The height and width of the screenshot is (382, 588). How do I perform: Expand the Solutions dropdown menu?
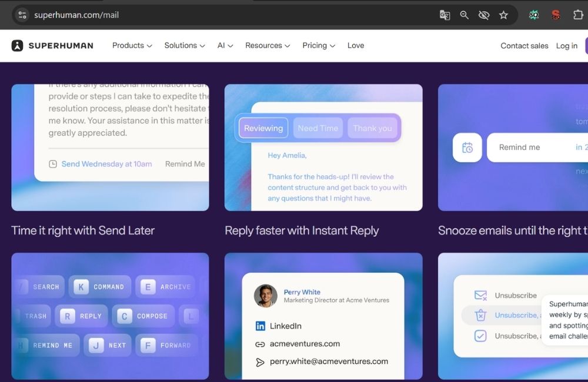click(185, 45)
